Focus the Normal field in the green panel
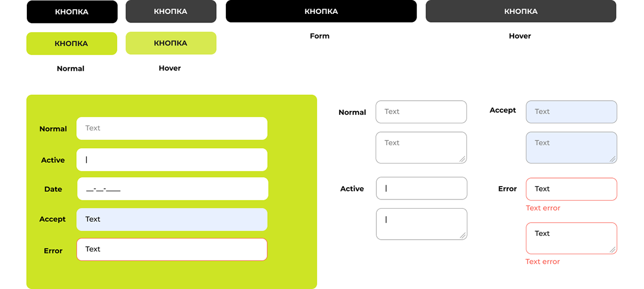644x289 pixels. coord(172,128)
